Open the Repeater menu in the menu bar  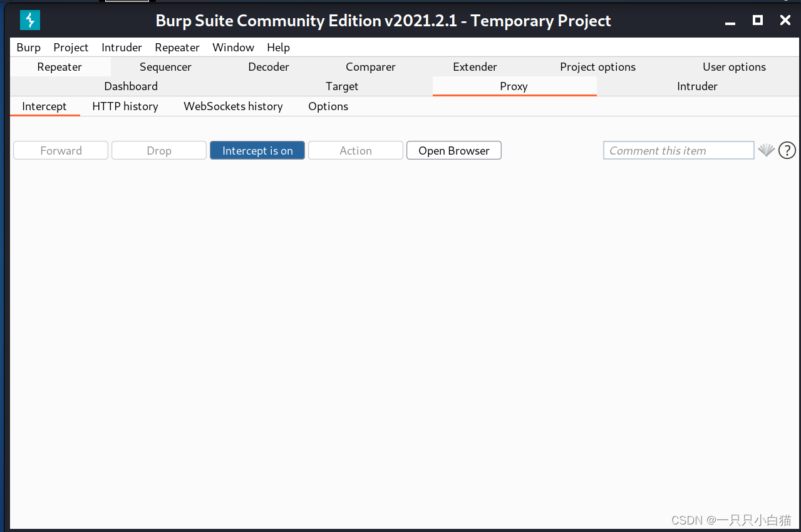177,48
